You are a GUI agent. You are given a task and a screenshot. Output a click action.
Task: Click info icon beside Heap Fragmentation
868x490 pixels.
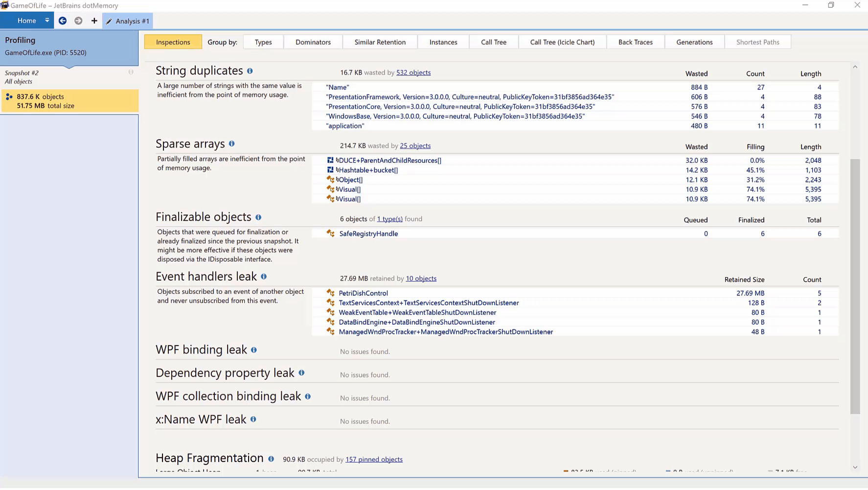point(271,459)
